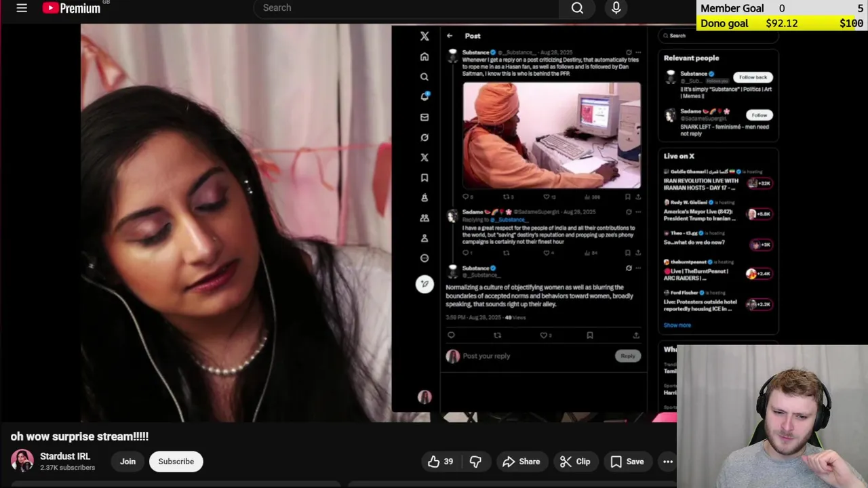Open the sadhu at computer image
868x488 pixels.
point(552,135)
